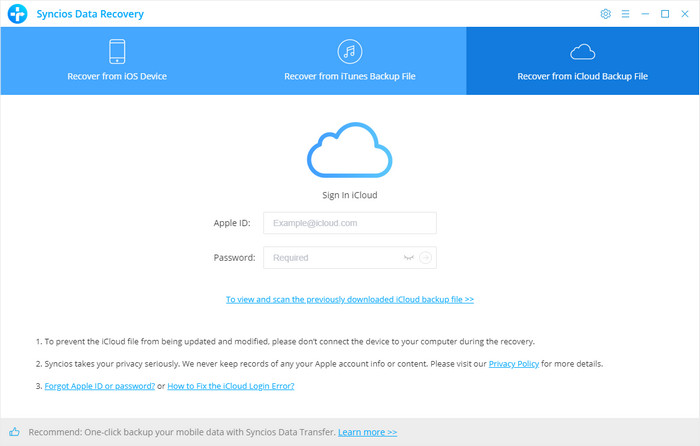This screenshot has height=446, width=700.
Task: Click the Syncios Data Recovery title
Action: [x=90, y=14]
